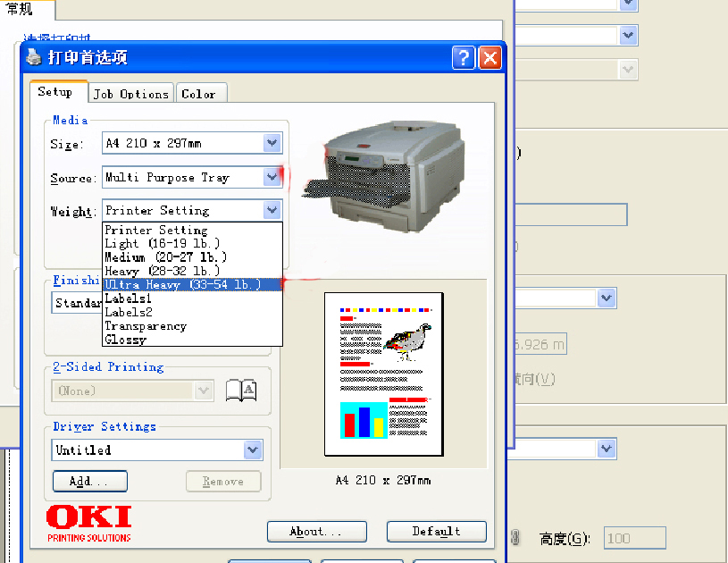Click the printer icon in title bar
The width and height of the screenshot is (728, 563).
point(34,58)
